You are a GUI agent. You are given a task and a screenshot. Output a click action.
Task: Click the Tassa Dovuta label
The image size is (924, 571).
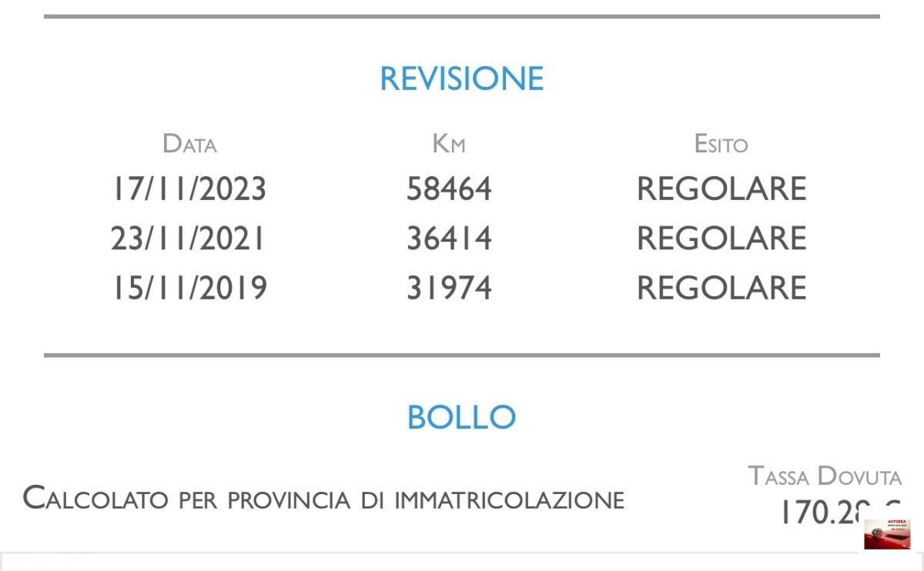tap(825, 476)
